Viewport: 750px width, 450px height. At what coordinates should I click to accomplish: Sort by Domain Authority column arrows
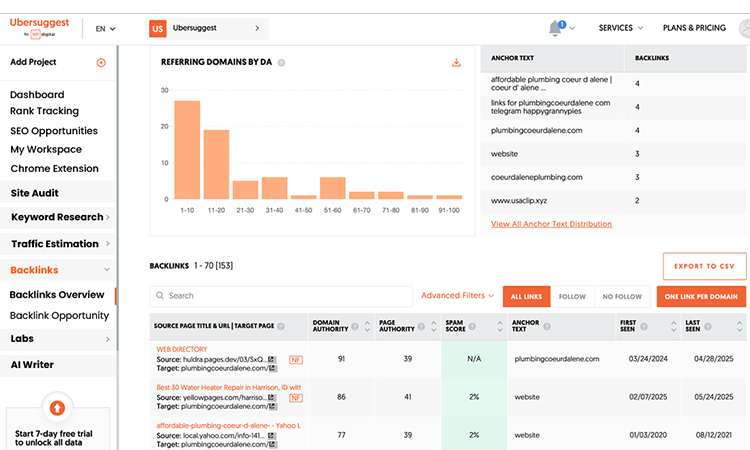point(367,326)
